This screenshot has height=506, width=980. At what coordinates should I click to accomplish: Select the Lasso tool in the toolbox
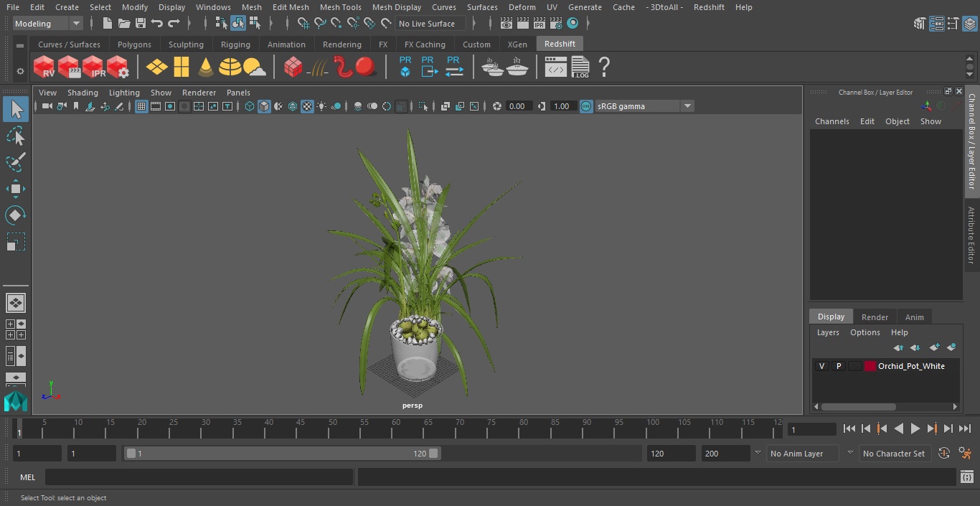coord(15,136)
